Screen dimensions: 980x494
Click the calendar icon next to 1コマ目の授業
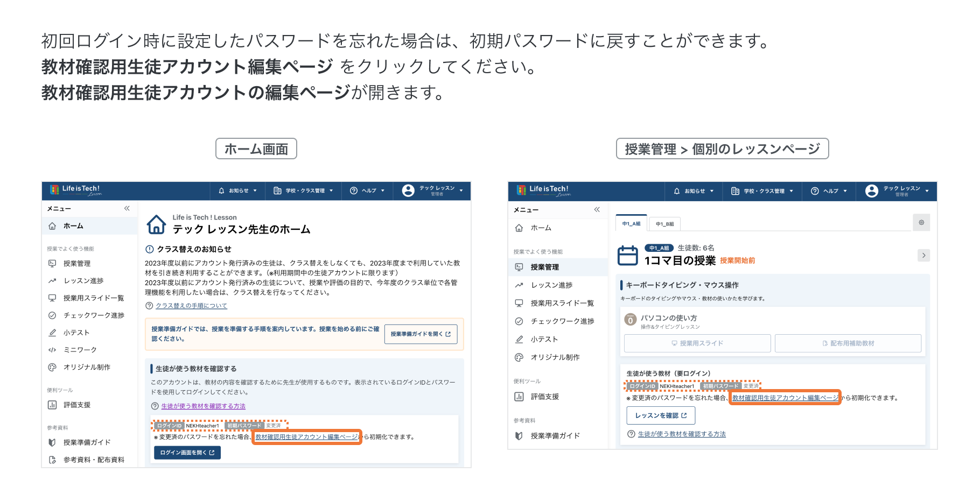(x=627, y=255)
